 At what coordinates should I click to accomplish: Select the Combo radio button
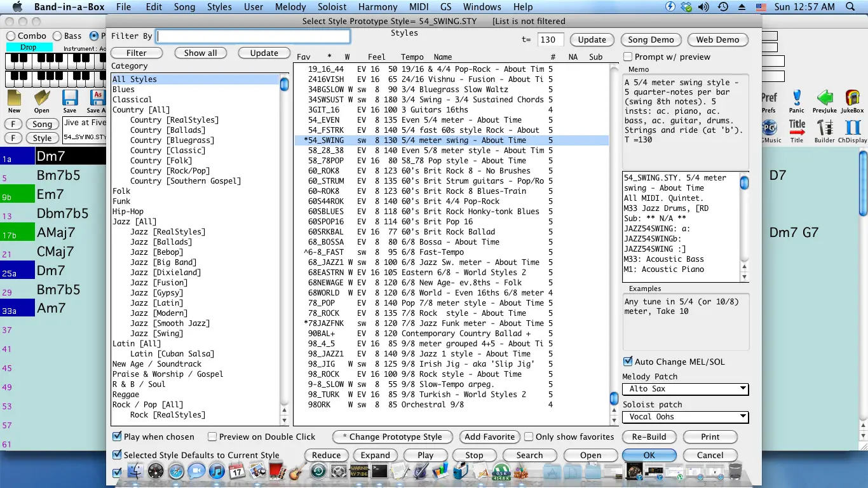tap(11, 36)
